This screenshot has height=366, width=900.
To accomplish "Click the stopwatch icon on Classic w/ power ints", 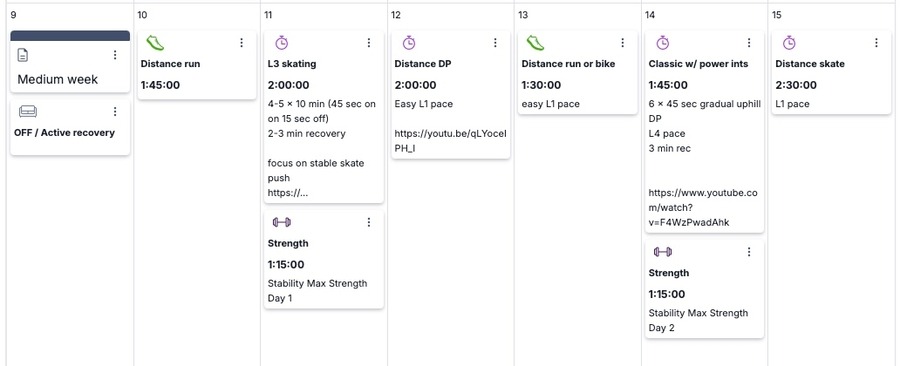I will click(x=662, y=42).
